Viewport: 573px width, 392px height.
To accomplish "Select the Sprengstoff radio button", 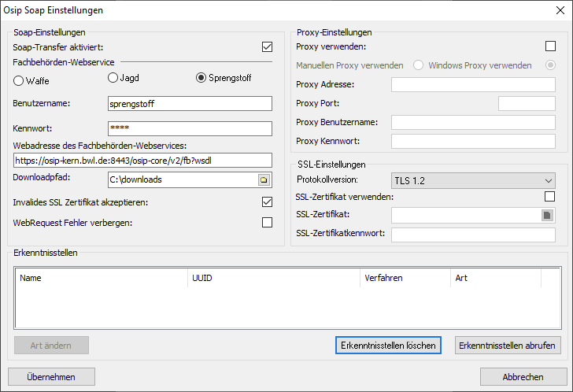I will pyautogui.click(x=201, y=77).
